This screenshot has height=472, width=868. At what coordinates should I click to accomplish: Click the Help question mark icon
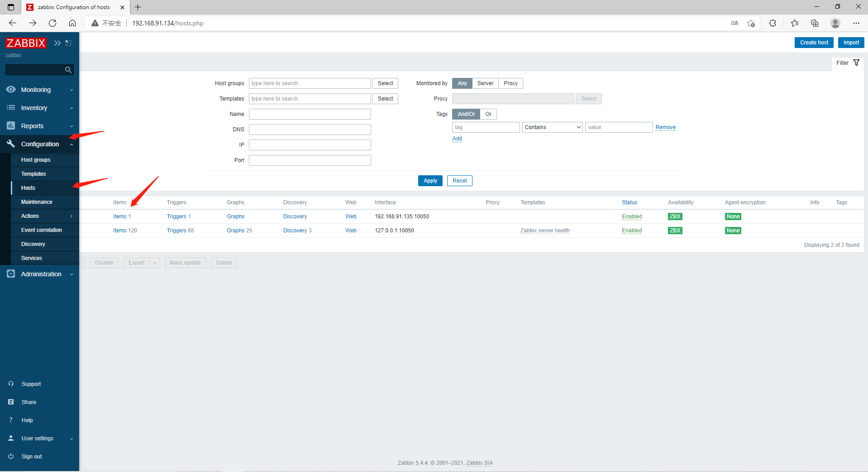tap(11, 420)
